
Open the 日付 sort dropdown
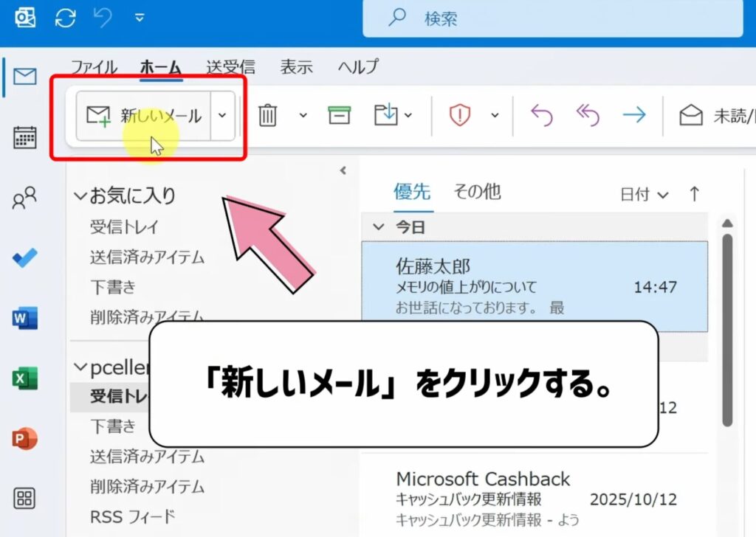pyautogui.click(x=641, y=194)
